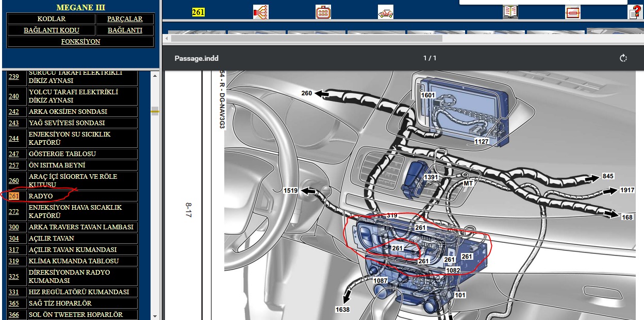Click code 260 link
The image size is (644, 320).
(x=14, y=181)
